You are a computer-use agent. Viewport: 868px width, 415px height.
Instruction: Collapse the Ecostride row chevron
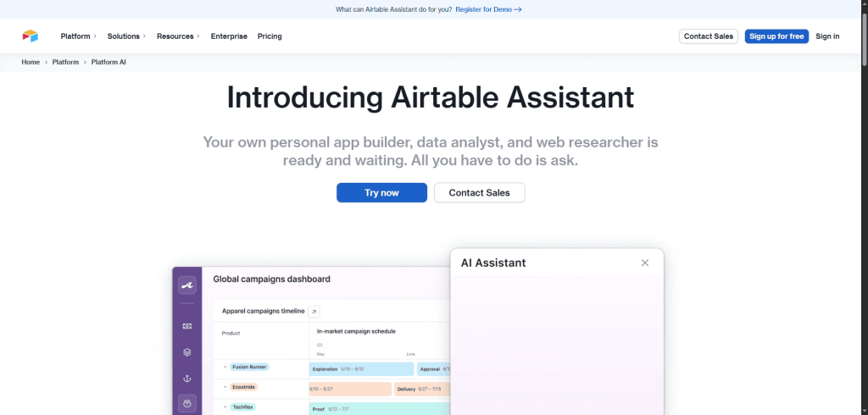click(225, 387)
